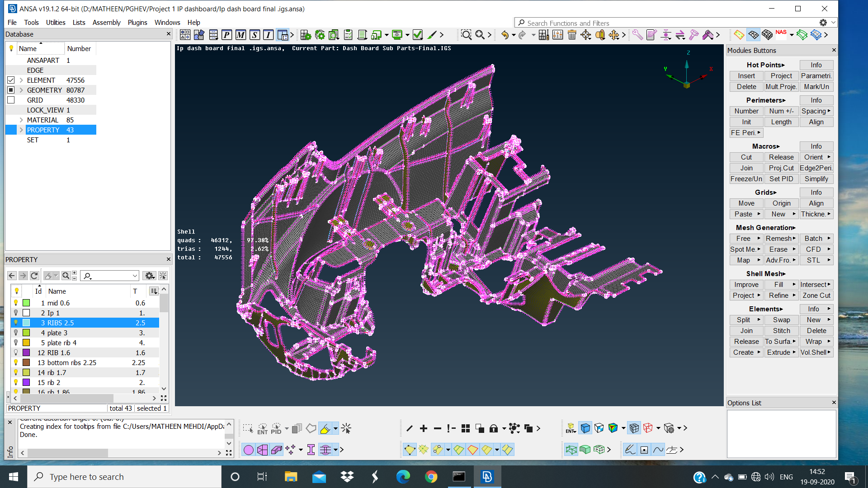Click the M (Materials) toolbar icon
This screenshot has height=488, width=868.
(x=240, y=35)
